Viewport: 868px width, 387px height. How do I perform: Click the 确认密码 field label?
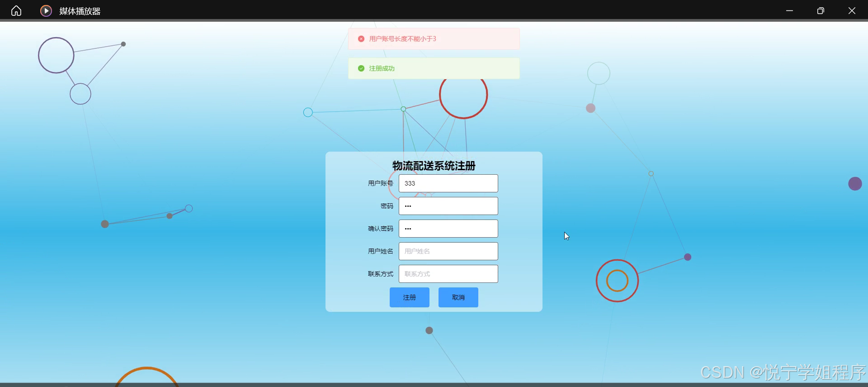pos(380,229)
